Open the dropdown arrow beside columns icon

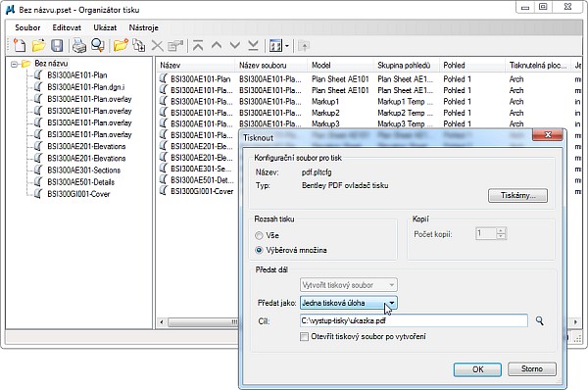click(287, 46)
